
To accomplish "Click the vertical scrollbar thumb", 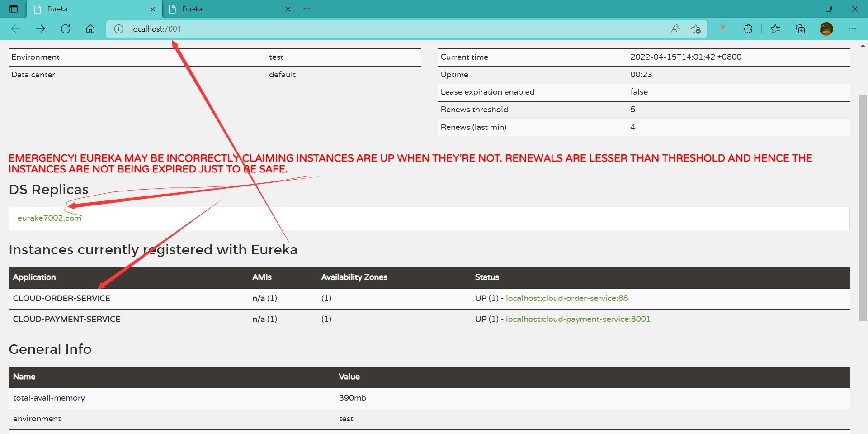I will click(863, 208).
